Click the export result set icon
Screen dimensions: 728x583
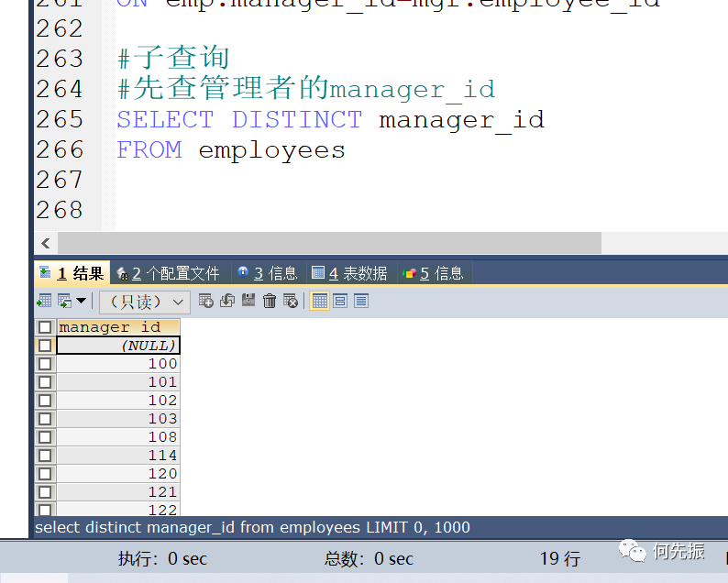tap(44, 302)
